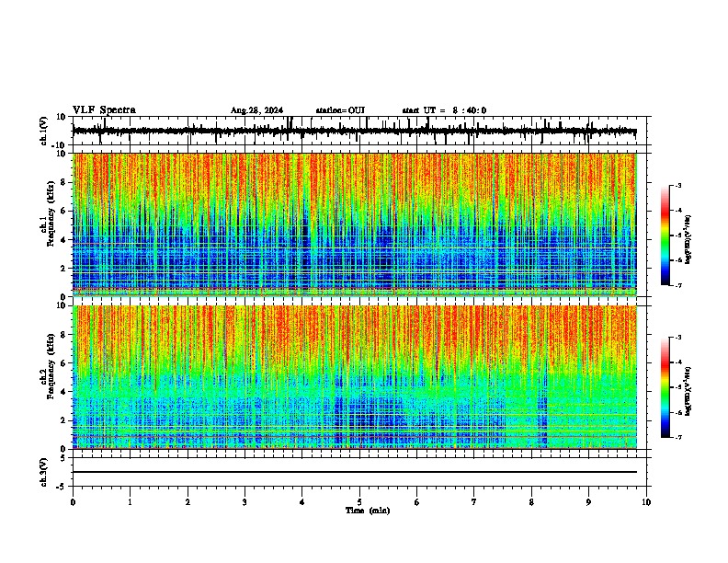
Task: Click the ch.1 colorbar log PSD label
Action: click(x=688, y=239)
